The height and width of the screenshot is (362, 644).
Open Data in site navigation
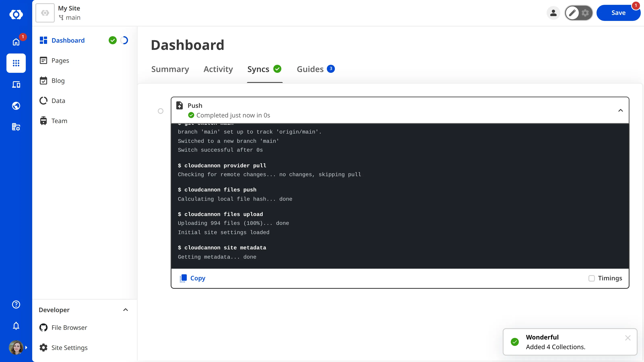[x=58, y=101]
